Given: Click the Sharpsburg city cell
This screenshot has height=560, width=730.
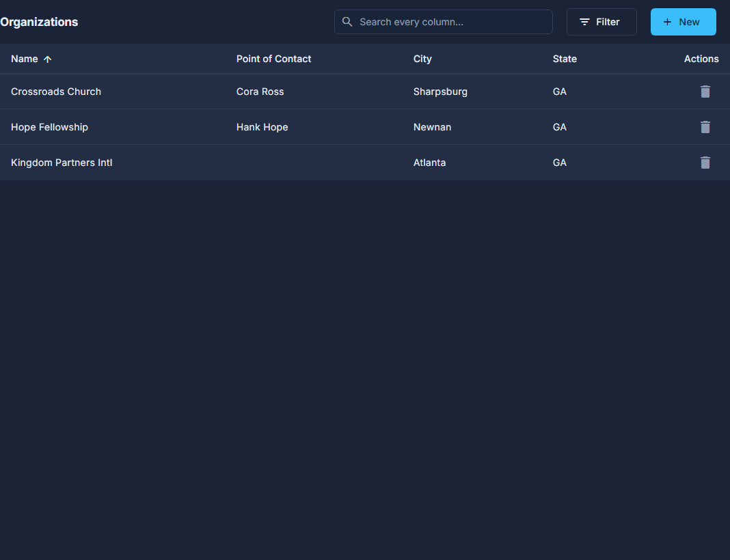Looking at the screenshot, I should click(x=440, y=92).
